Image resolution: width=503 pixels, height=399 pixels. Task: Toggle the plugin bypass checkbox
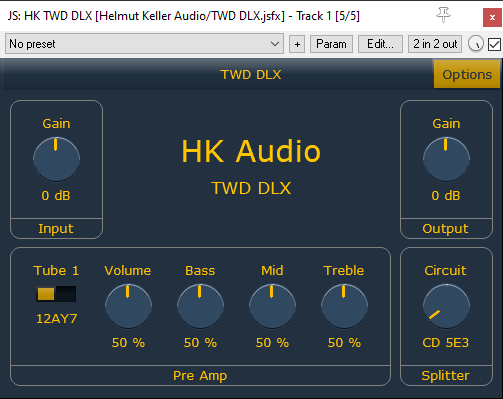[494, 44]
